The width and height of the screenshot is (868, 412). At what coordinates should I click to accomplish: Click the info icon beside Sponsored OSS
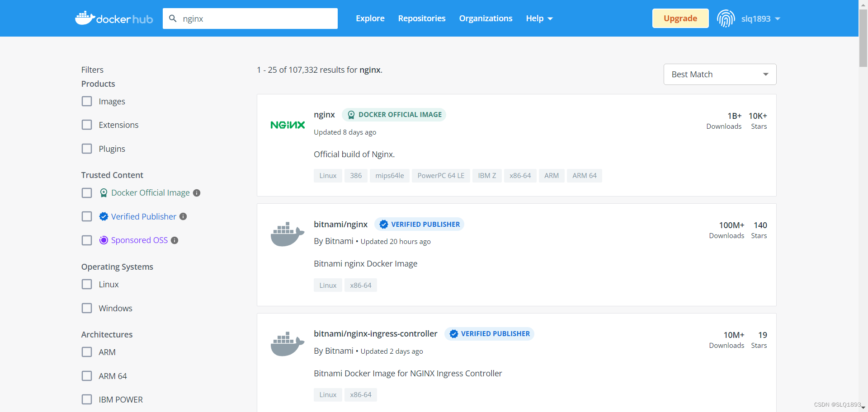pyautogui.click(x=175, y=240)
